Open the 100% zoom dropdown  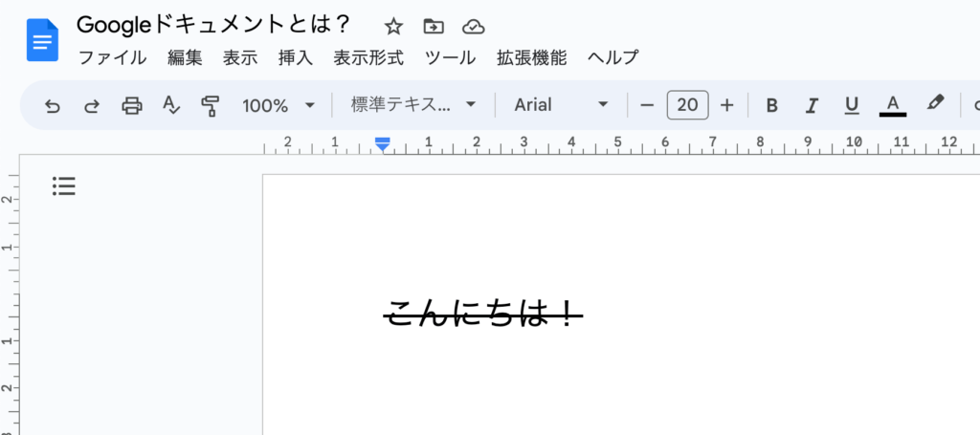278,105
